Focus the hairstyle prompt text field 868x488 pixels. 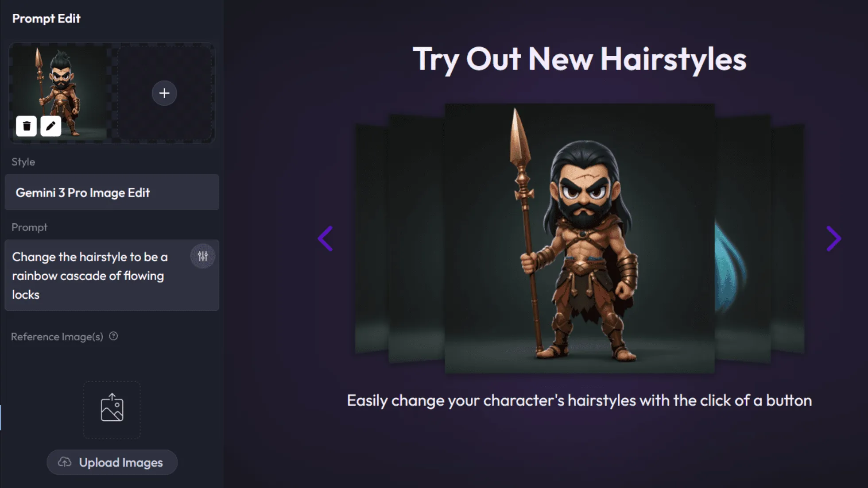pos(112,275)
